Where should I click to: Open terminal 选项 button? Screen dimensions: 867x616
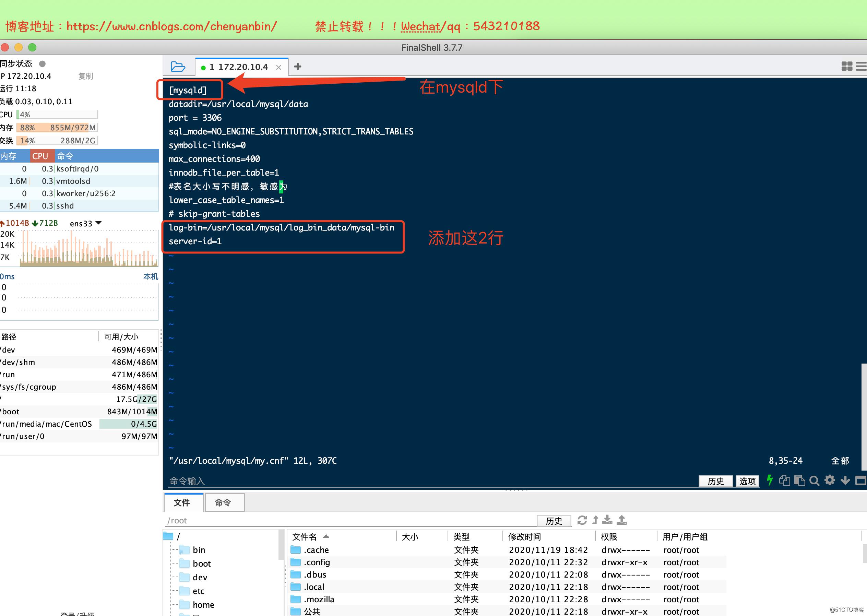pos(747,481)
